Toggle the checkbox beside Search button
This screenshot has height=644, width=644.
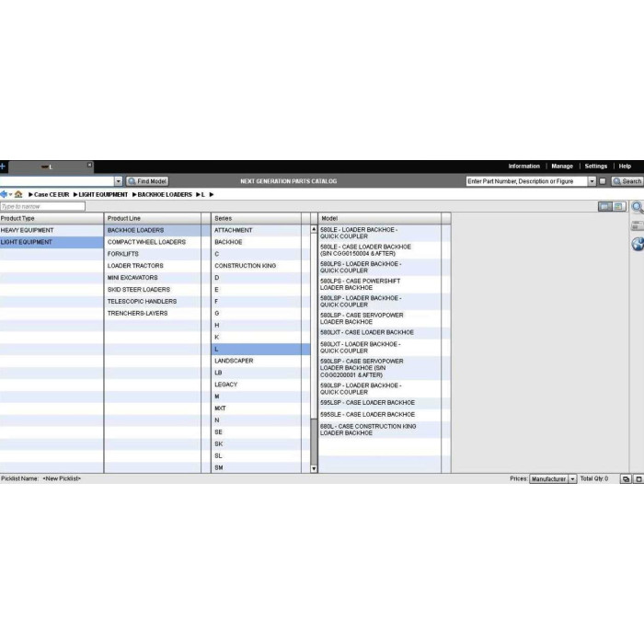[603, 181]
